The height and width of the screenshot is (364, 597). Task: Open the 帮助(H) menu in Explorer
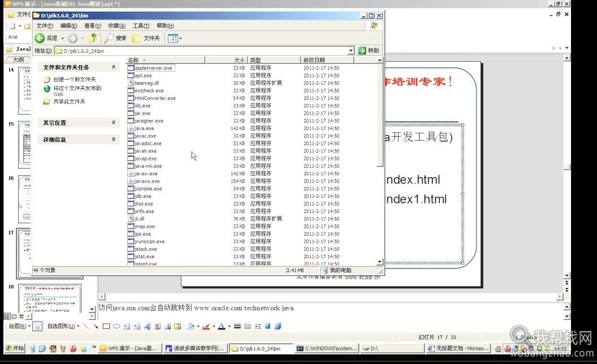pyautogui.click(x=165, y=26)
